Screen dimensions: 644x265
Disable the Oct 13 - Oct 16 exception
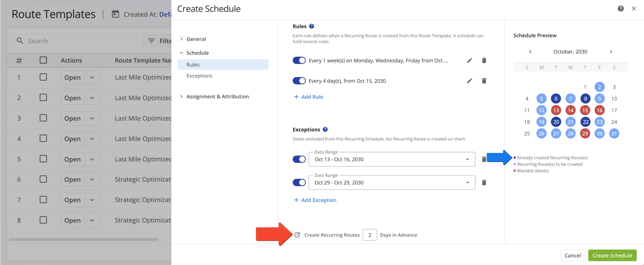pos(299,159)
